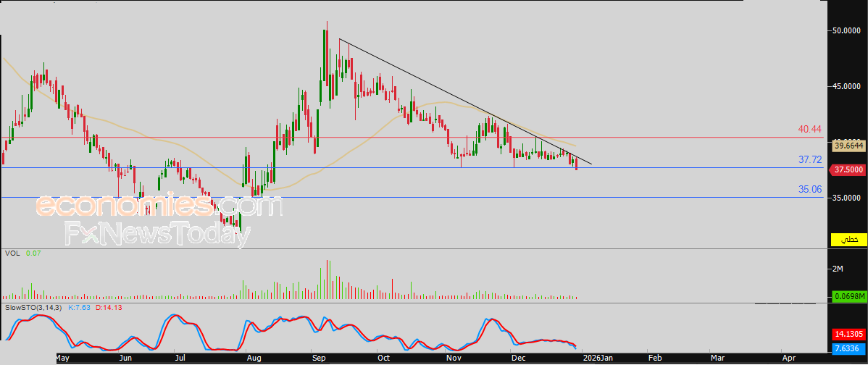Click the red 14.1305 stochastic value tag
Screen dimensions: 868x365
coord(847,335)
